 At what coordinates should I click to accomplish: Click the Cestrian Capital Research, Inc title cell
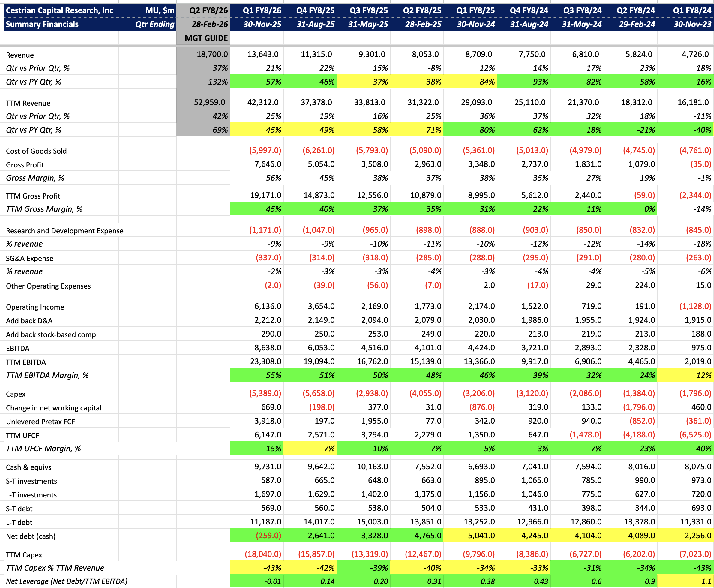click(x=60, y=10)
